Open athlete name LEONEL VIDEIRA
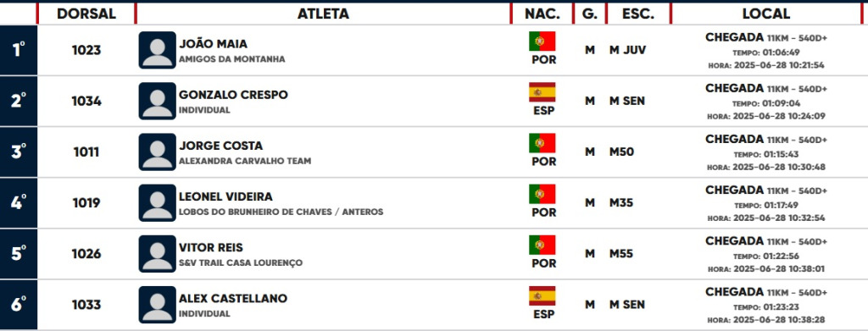 coord(225,196)
